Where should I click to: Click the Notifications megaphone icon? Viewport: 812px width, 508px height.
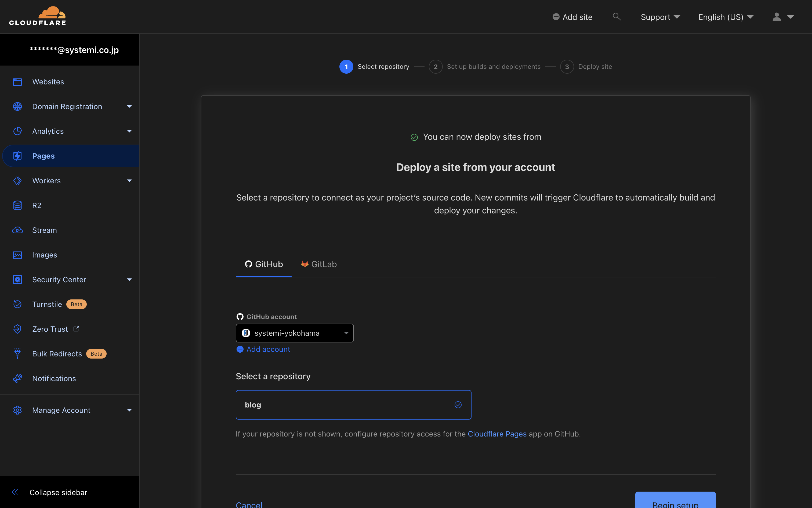pos(17,379)
